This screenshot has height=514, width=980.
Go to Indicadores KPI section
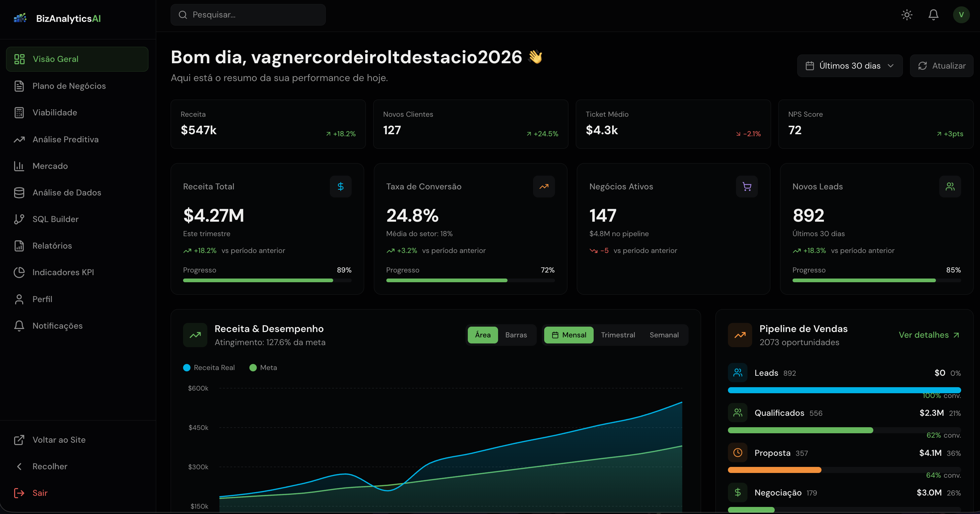click(63, 272)
